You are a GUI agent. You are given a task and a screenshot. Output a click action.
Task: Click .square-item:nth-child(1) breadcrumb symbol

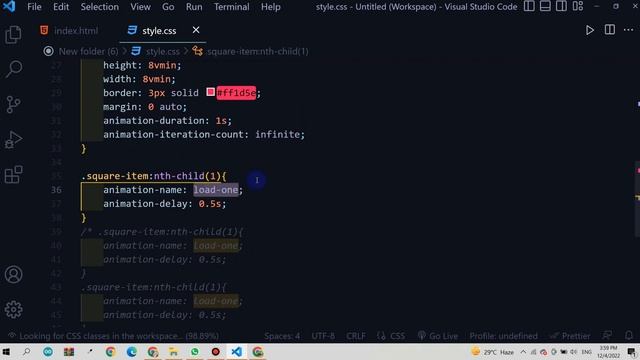point(258,51)
